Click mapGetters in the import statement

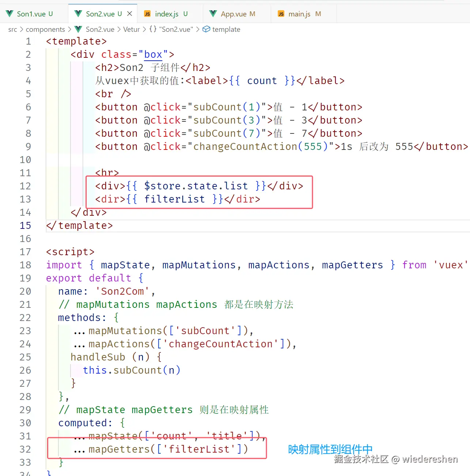pos(352,265)
